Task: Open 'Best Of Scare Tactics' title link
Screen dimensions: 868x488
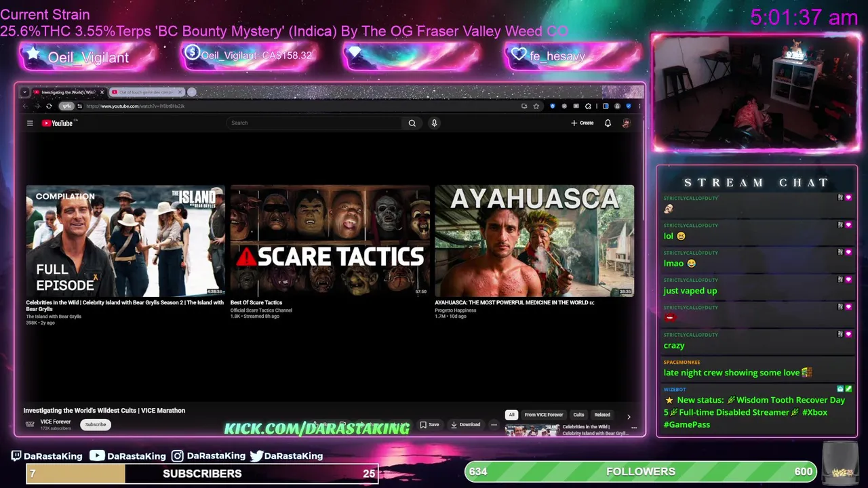Action: click(256, 302)
